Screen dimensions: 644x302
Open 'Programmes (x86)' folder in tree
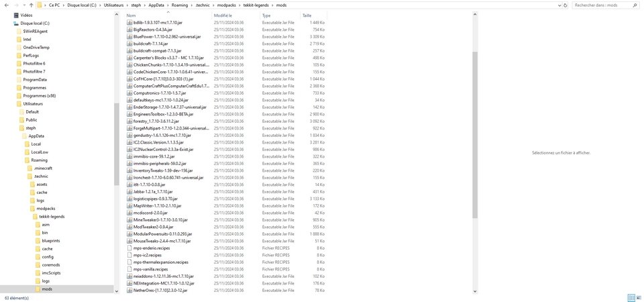click(x=40, y=96)
